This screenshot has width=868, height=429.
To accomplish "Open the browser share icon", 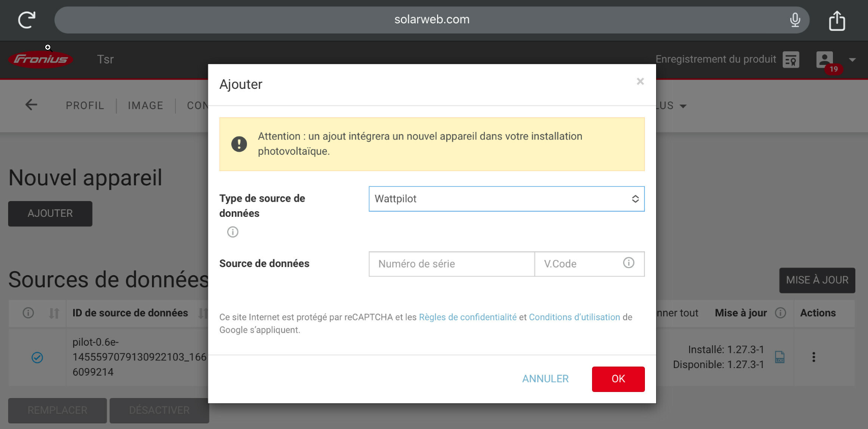I will [x=836, y=21].
